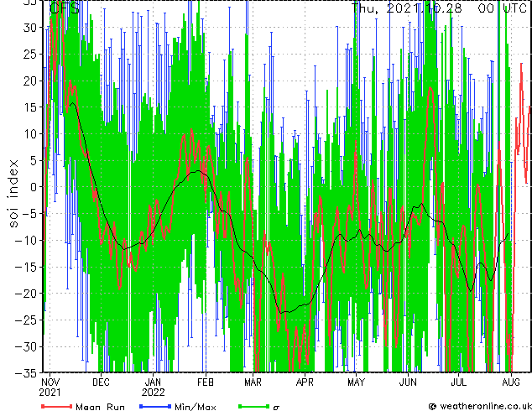Click the 'FEB' month axis label
This screenshot has height=411, width=532.
(x=206, y=382)
